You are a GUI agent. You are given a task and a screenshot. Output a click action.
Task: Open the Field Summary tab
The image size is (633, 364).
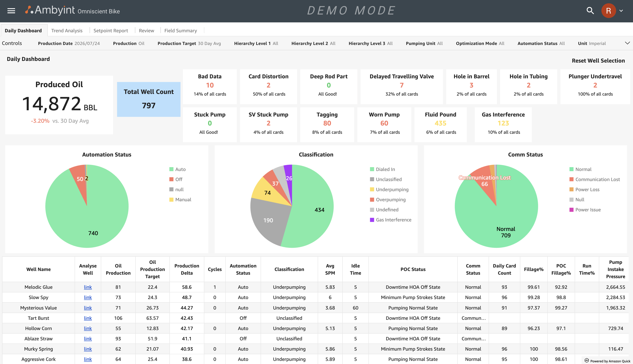click(x=181, y=30)
